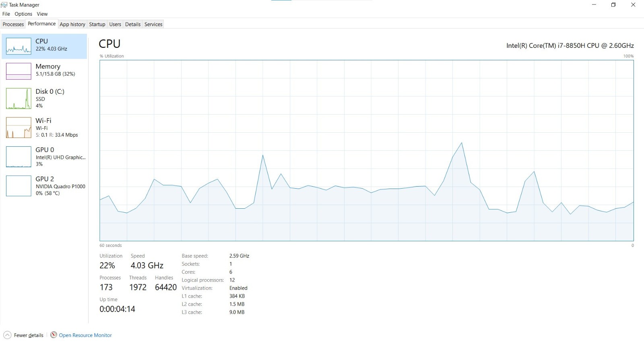The width and height of the screenshot is (644, 345).
Task: Click the 22% Utilization value
Action: click(107, 265)
